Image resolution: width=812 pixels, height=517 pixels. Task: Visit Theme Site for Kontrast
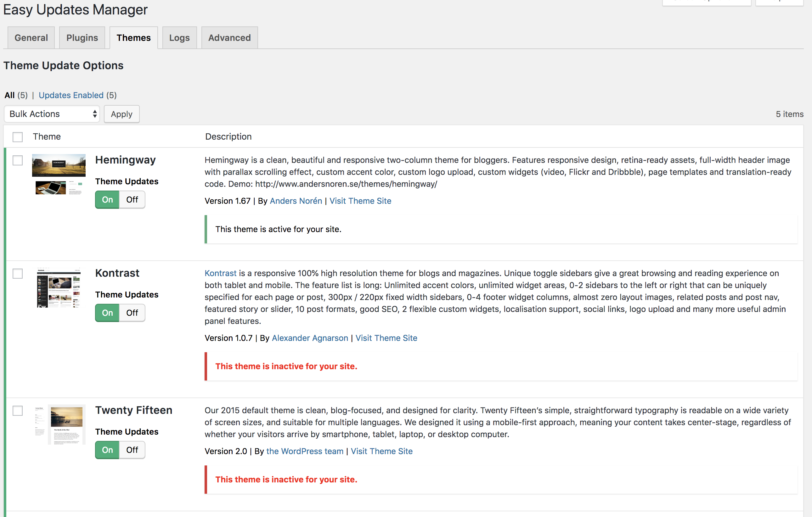(386, 338)
